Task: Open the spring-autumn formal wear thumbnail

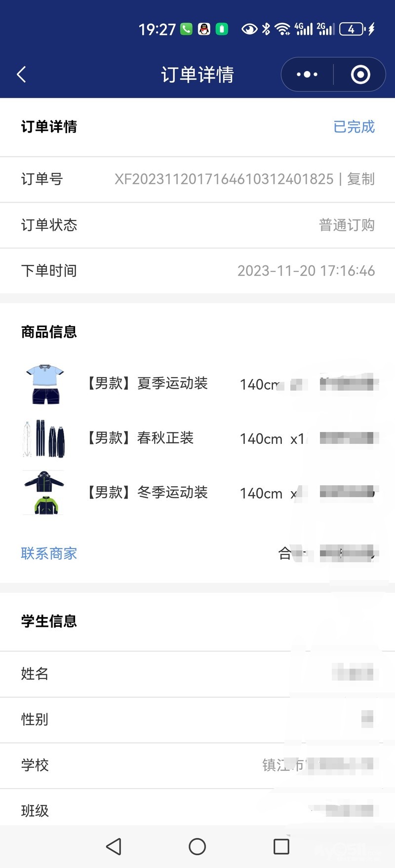Action: [44, 438]
